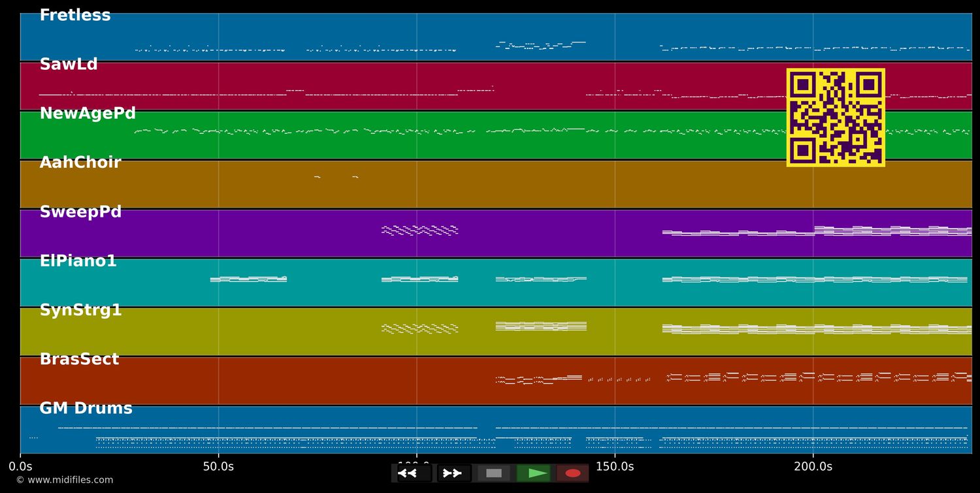This screenshot has height=493, width=980.
Task: Expand the SweepPd track row
Action: click(80, 211)
